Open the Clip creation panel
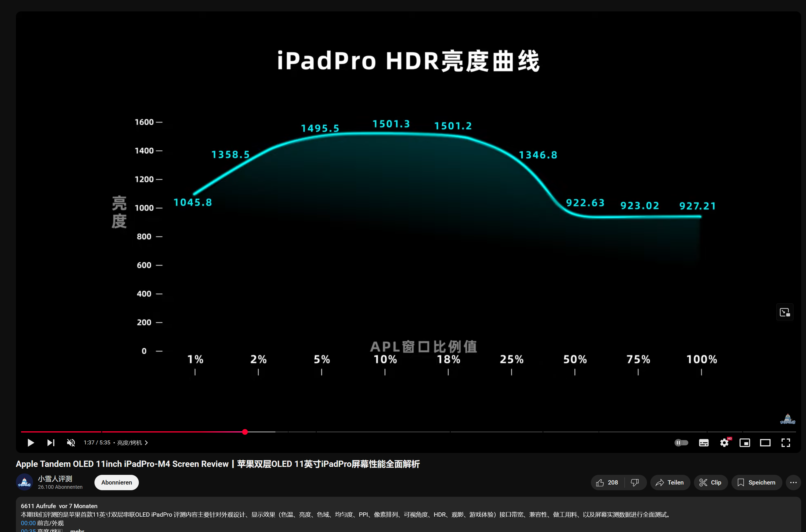 tap(710, 482)
